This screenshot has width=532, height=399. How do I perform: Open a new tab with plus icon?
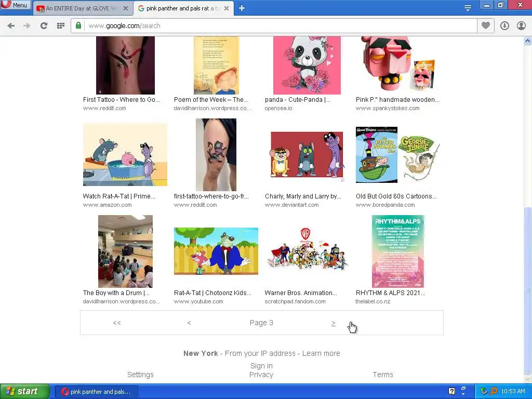242,8
